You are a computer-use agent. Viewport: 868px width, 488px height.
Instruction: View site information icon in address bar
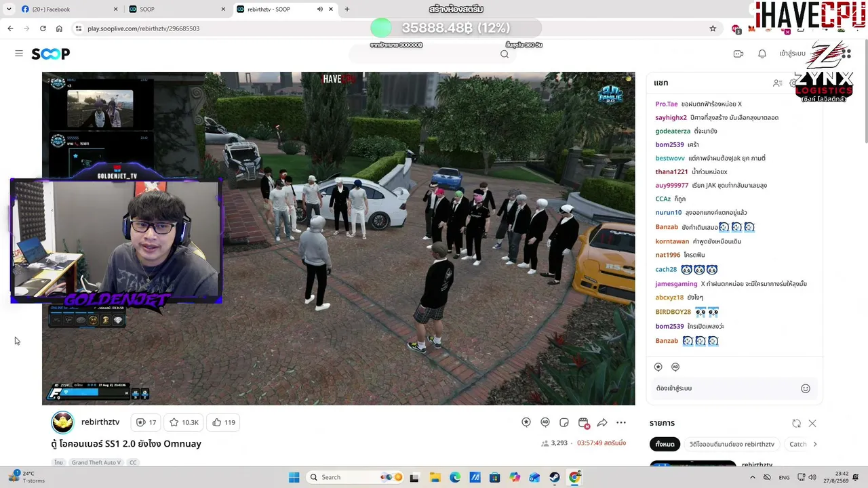tap(79, 28)
